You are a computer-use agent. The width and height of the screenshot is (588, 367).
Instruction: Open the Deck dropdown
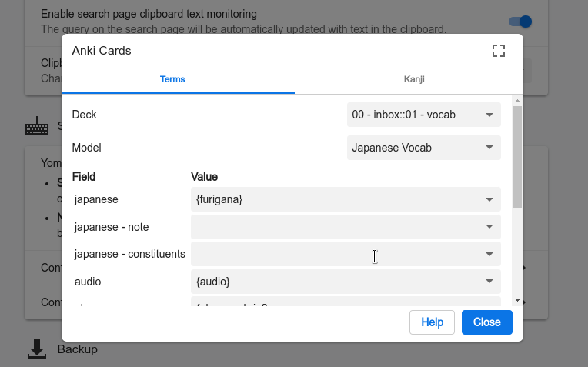pyautogui.click(x=423, y=115)
